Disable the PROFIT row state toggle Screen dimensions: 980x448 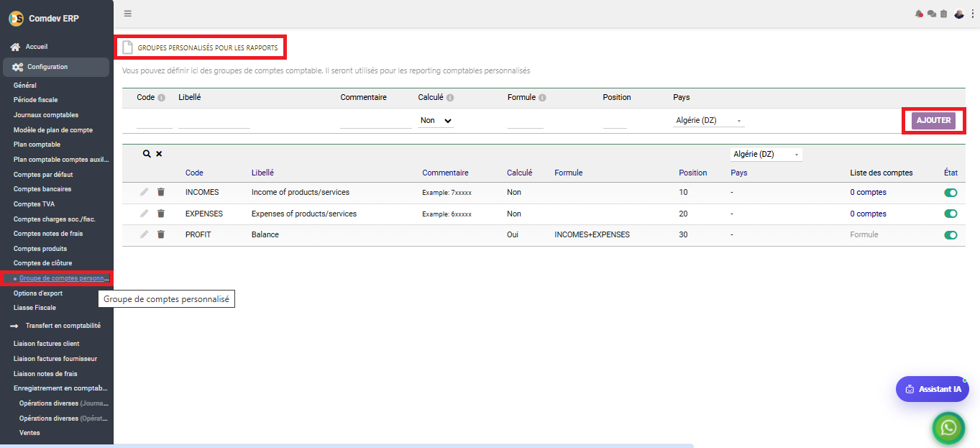pos(951,235)
